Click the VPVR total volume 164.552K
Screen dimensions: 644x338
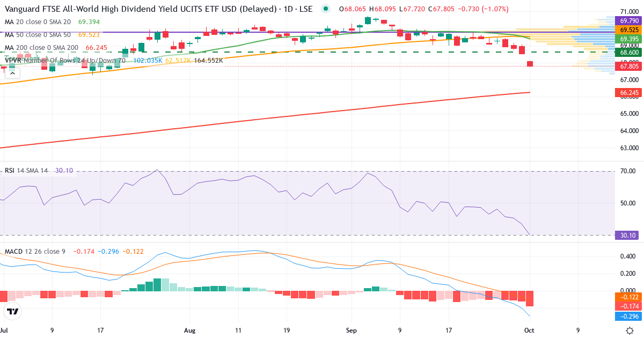(x=208, y=61)
